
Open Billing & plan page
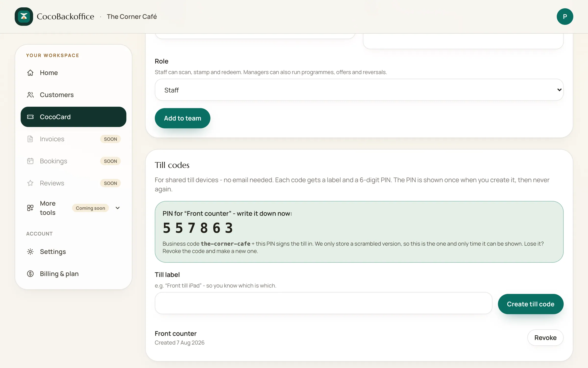pos(73,274)
